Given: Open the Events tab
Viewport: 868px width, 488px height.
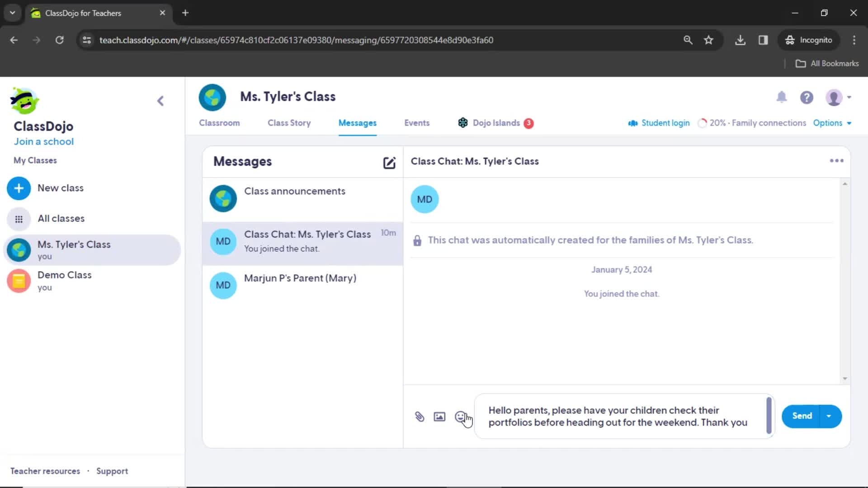Looking at the screenshot, I should coord(417,123).
